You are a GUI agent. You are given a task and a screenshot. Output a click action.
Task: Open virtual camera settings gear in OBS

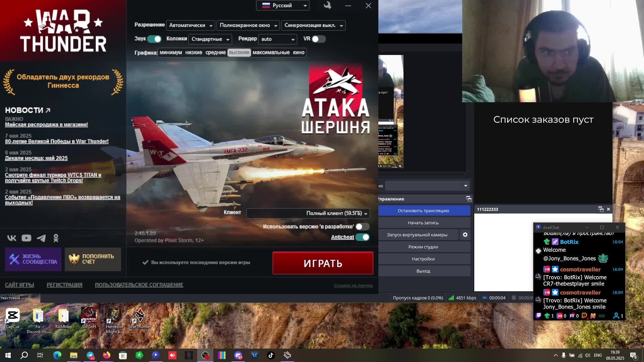point(465,235)
